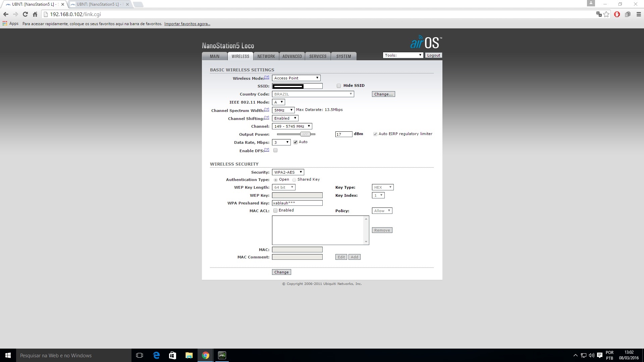Select the Shared Key authentication type
Viewport: 644px width, 362px height.
294,180
